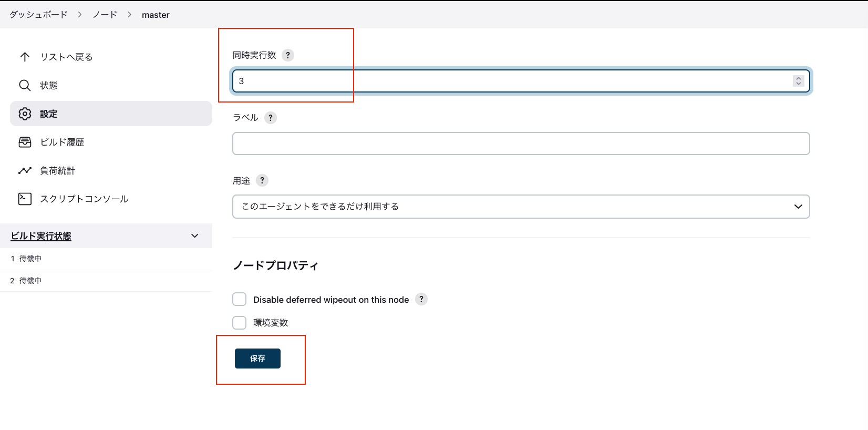Click executor row 2 待機中
The image size is (868, 430).
106,281
